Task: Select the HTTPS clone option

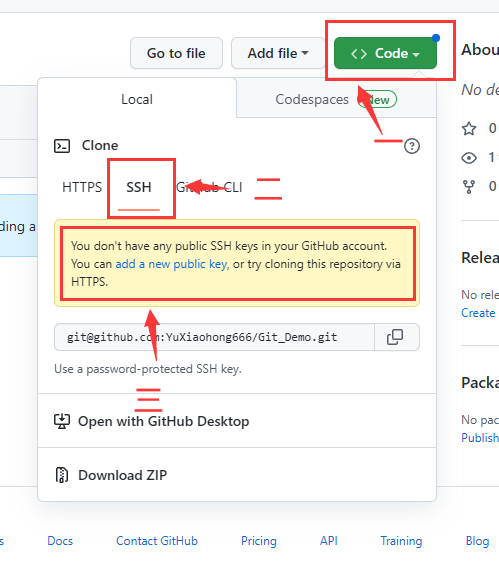Action: (x=82, y=187)
